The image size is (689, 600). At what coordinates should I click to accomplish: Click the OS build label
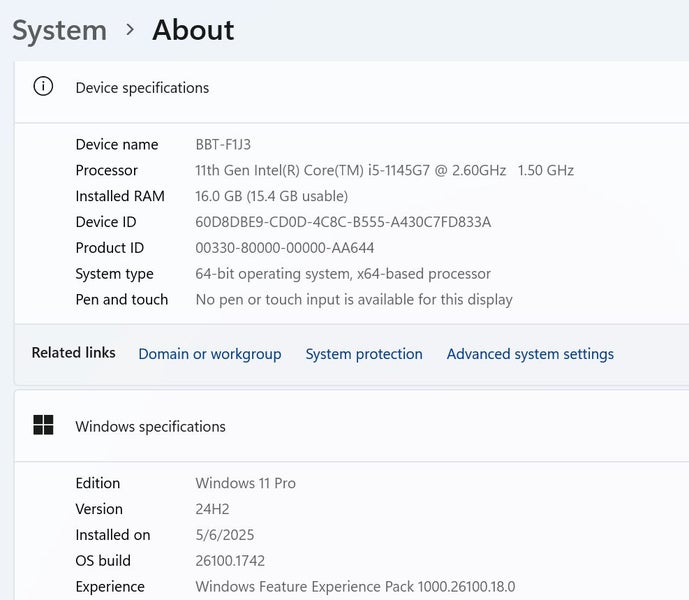pos(103,561)
